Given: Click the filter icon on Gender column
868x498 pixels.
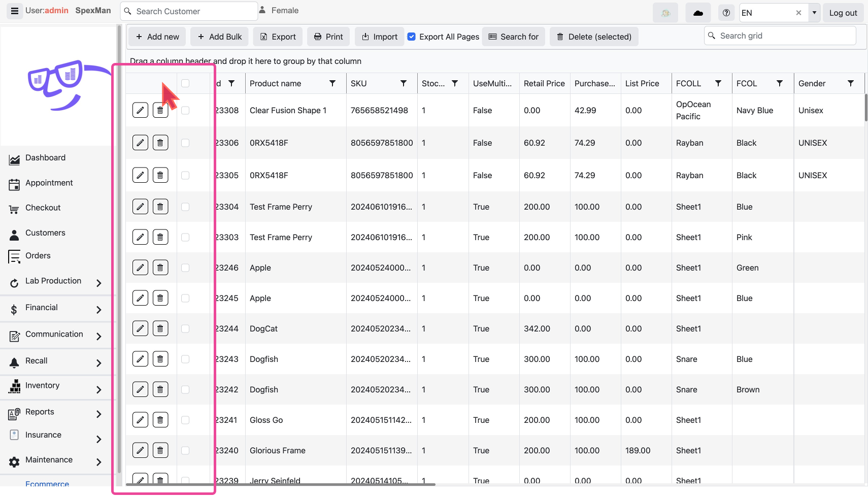Looking at the screenshot, I should coord(851,83).
